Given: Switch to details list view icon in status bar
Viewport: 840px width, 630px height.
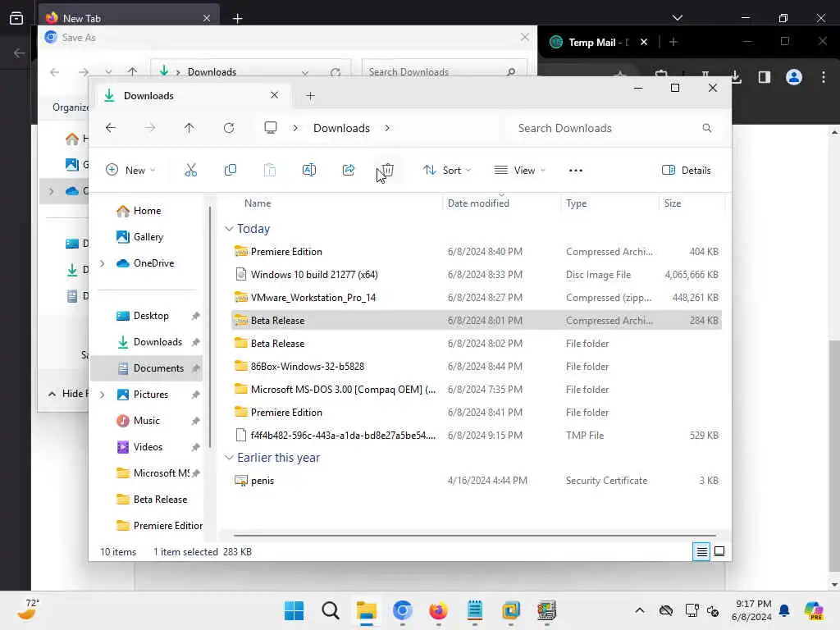Looking at the screenshot, I should coord(701,551).
